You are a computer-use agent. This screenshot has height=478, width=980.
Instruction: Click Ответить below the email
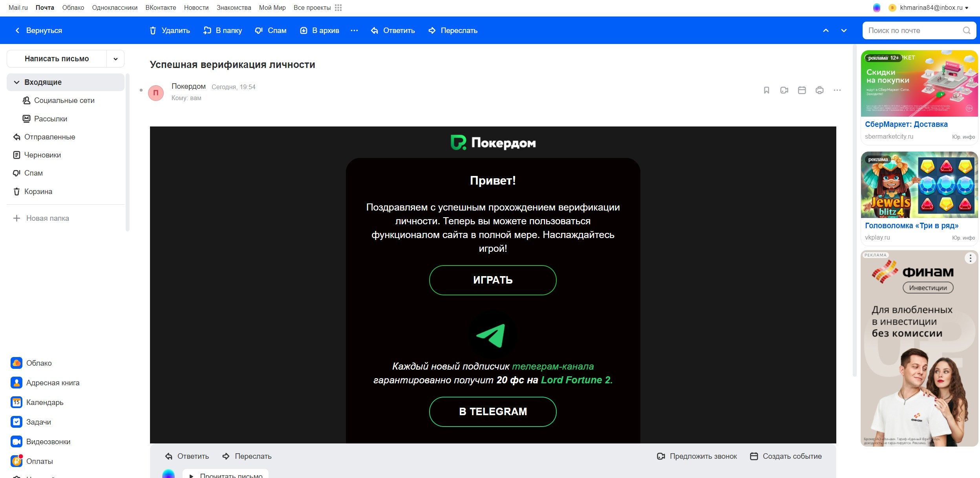click(187, 456)
